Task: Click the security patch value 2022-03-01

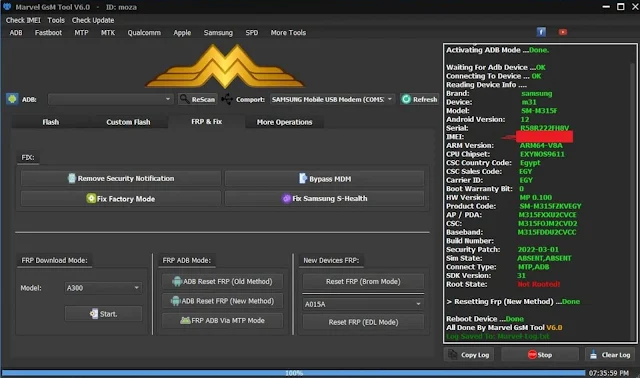Action: [538, 249]
